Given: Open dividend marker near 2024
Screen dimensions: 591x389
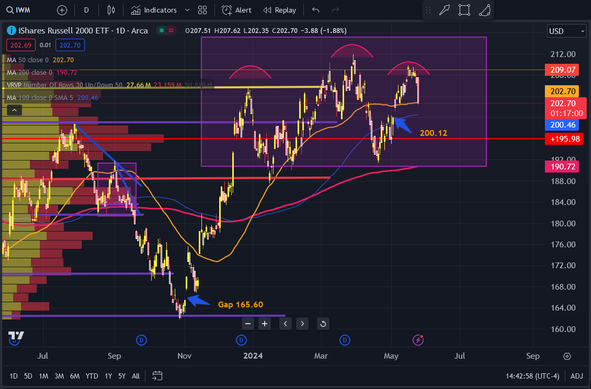Looking at the screenshot, I should pos(241,340).
